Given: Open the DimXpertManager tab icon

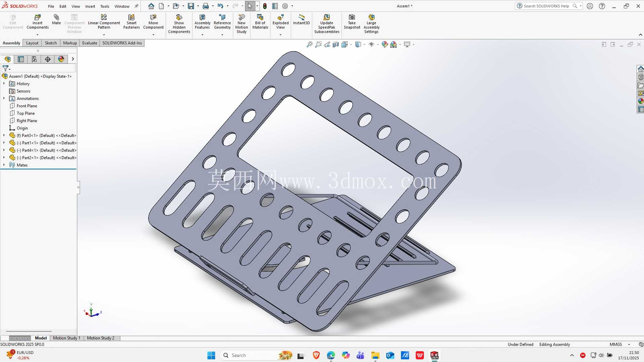Looking at the screenshot, I should point(48,59).
